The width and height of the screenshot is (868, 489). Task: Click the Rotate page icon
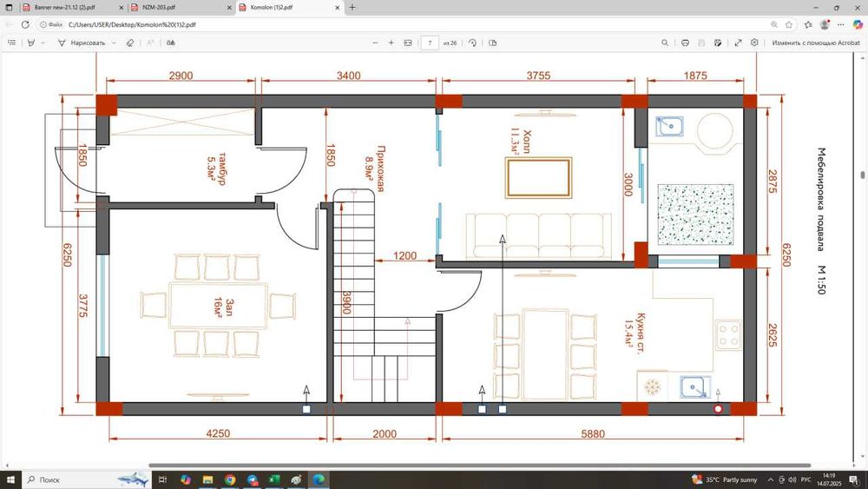coord(472,43)
